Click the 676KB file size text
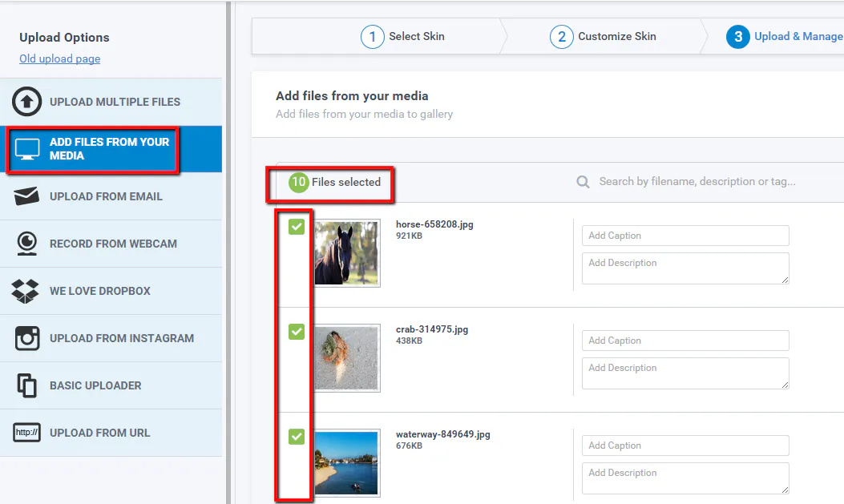 tap(409, 446)
